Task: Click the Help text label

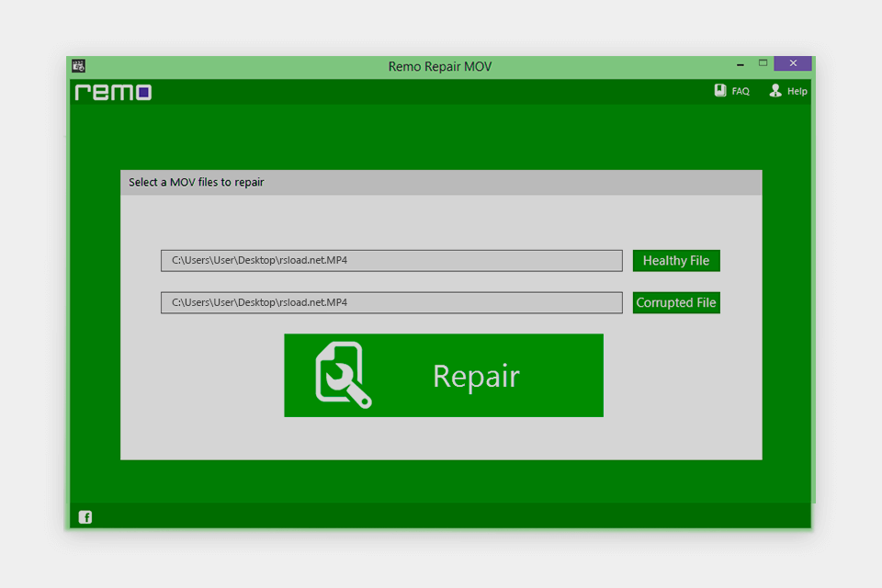Action: pos(796,91)
